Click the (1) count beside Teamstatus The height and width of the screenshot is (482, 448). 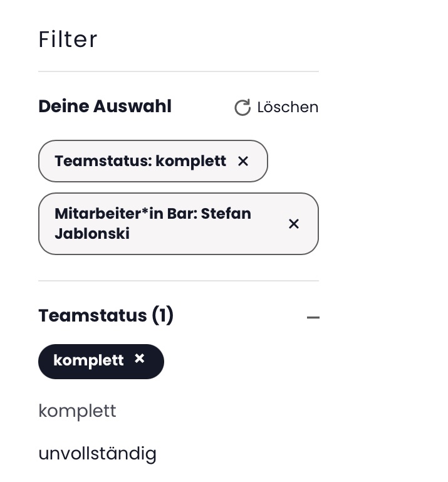[x=163, y=316]
